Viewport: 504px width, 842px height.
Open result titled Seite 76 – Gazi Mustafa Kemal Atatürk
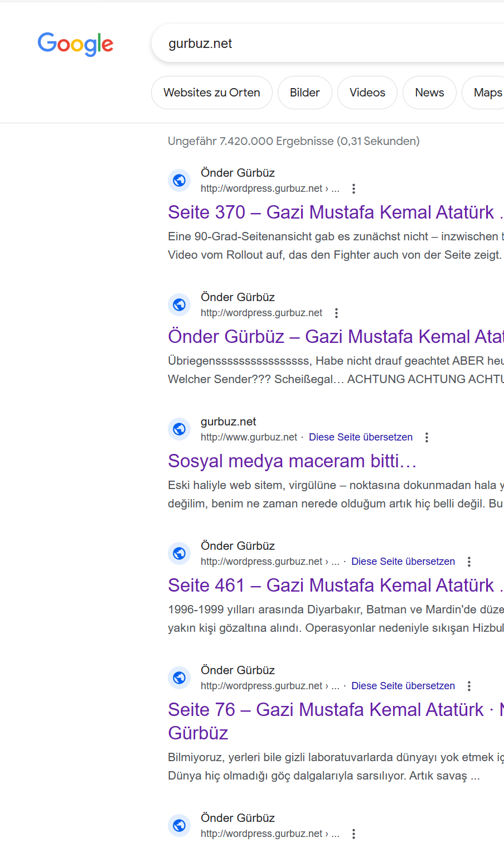pos(336,721)
